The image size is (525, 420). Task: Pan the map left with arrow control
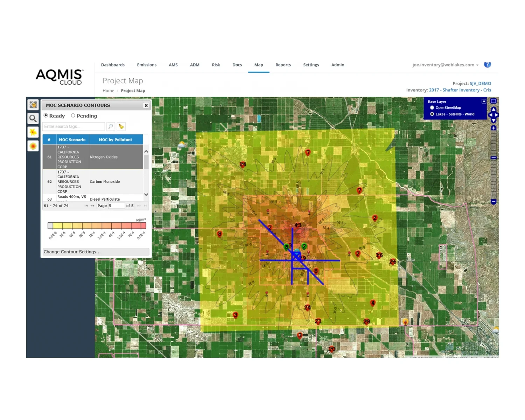(490, 115)
